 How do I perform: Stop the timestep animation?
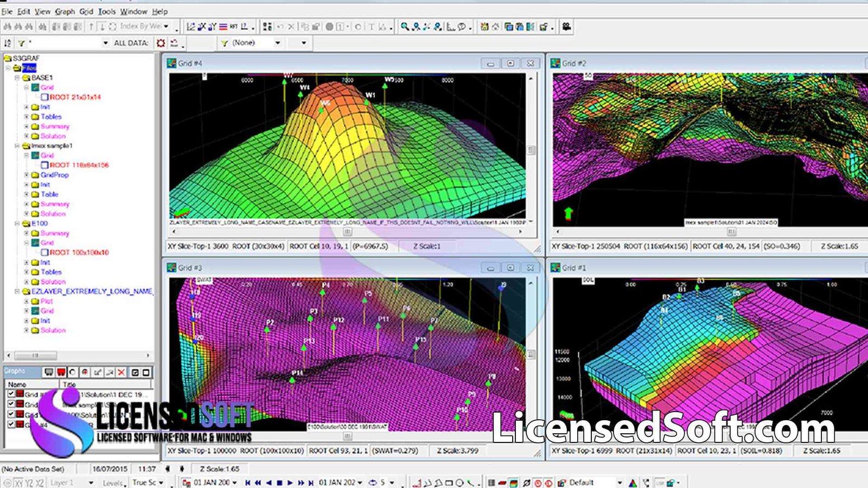pos(279,483)
